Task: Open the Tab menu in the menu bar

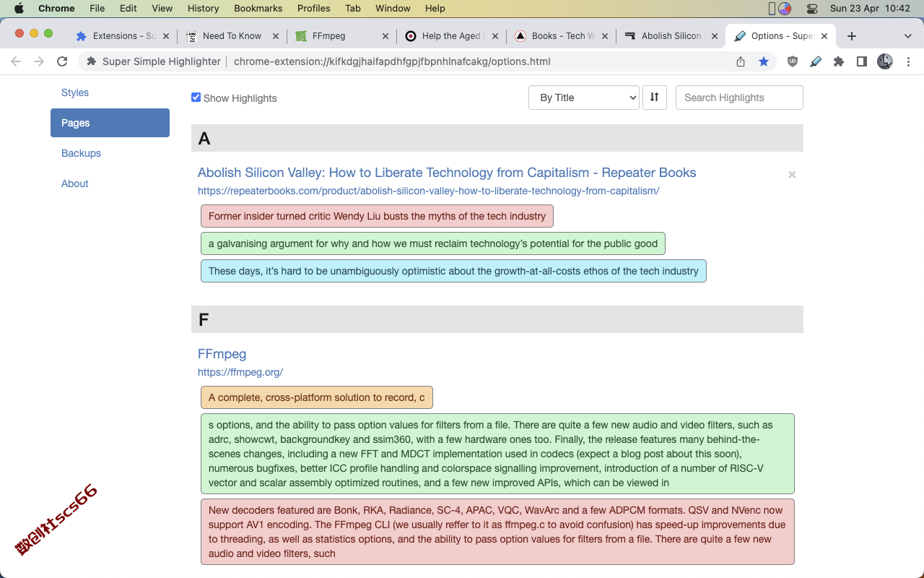Action: pyautogui.click(x=353, y=8)
